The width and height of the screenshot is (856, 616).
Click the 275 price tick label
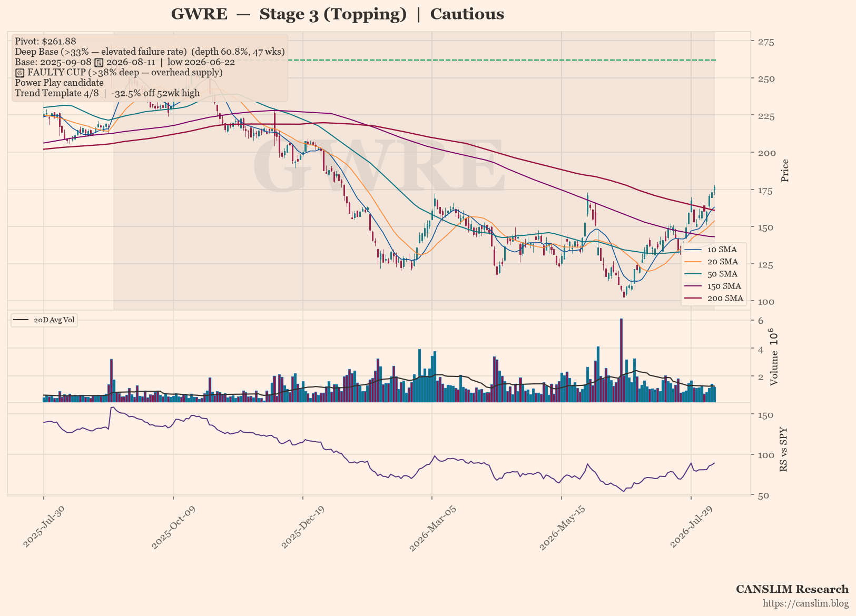[766, 42]
